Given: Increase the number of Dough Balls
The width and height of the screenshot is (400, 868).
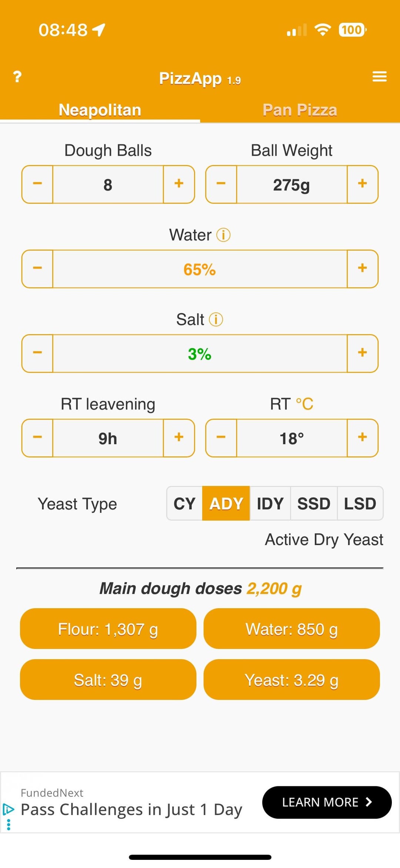Looking at the screenshot, I should coord(179,184).
